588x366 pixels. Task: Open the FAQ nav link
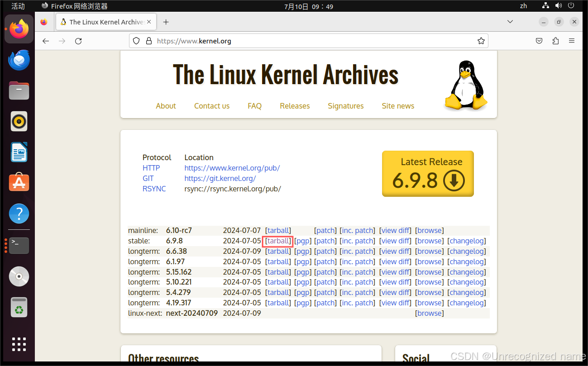(x=254, y=106)
